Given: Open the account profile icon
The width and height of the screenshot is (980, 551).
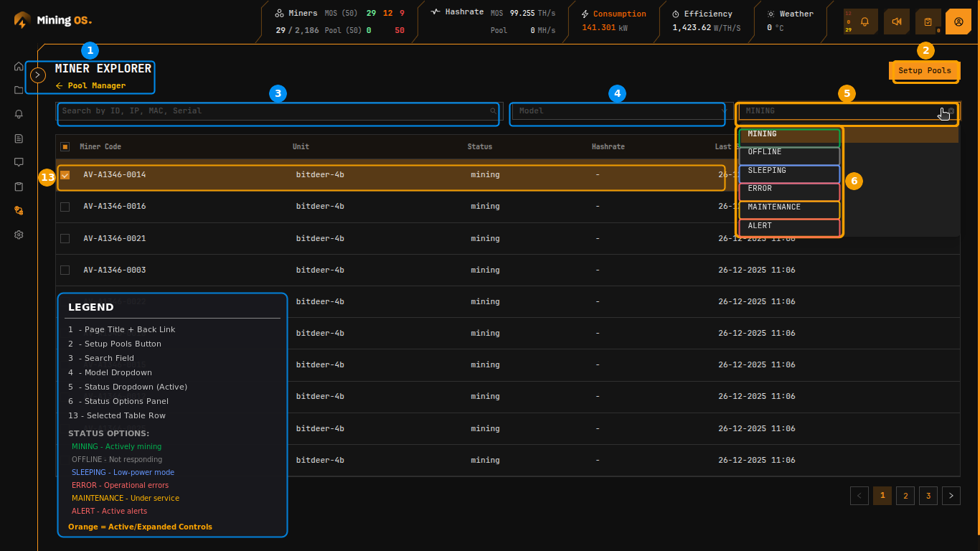Looking at the screenshot, I should click(x=958, y=21).
